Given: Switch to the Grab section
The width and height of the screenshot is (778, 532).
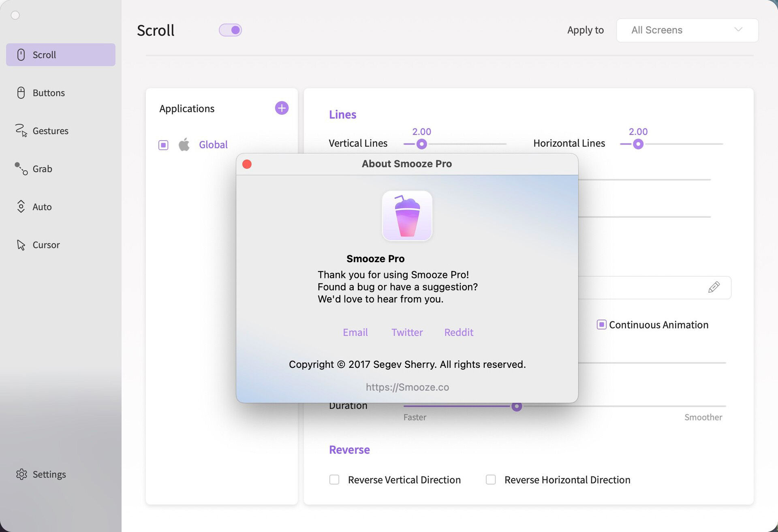Looking at the screenshot, I should [x=43, y=169].
